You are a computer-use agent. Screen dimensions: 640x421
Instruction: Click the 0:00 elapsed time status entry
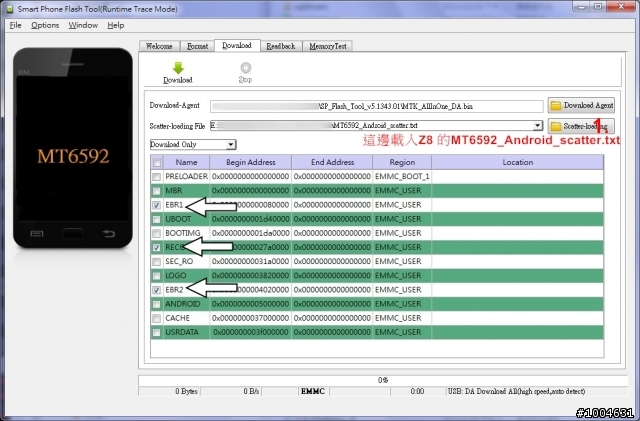[x=417, y=391]
